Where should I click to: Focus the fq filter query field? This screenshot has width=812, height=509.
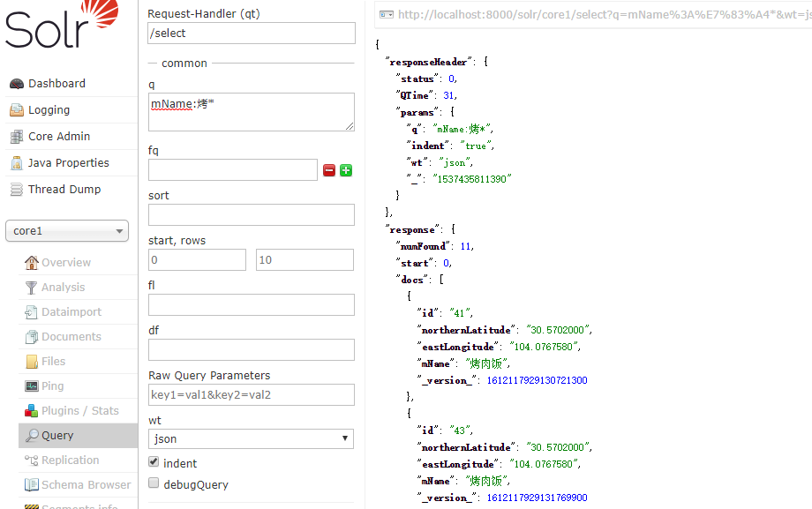click(233, 170)
